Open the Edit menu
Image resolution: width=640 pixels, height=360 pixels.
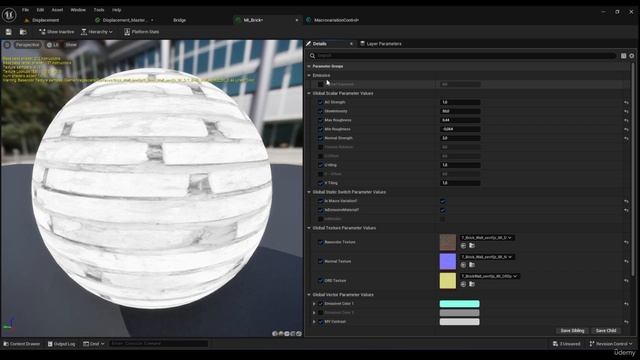[x=40, y=10]
